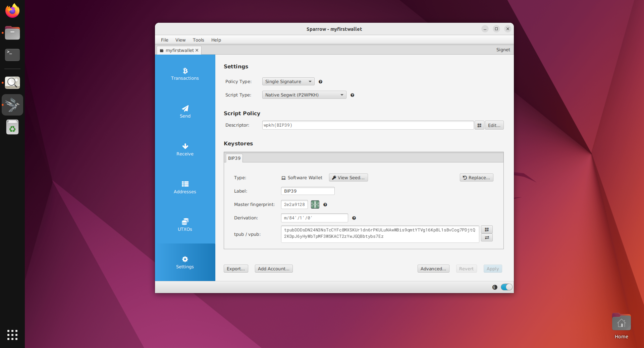Open the image viewer dock icon
Screen dimensions: 644x348
click(x=12, y=82)
